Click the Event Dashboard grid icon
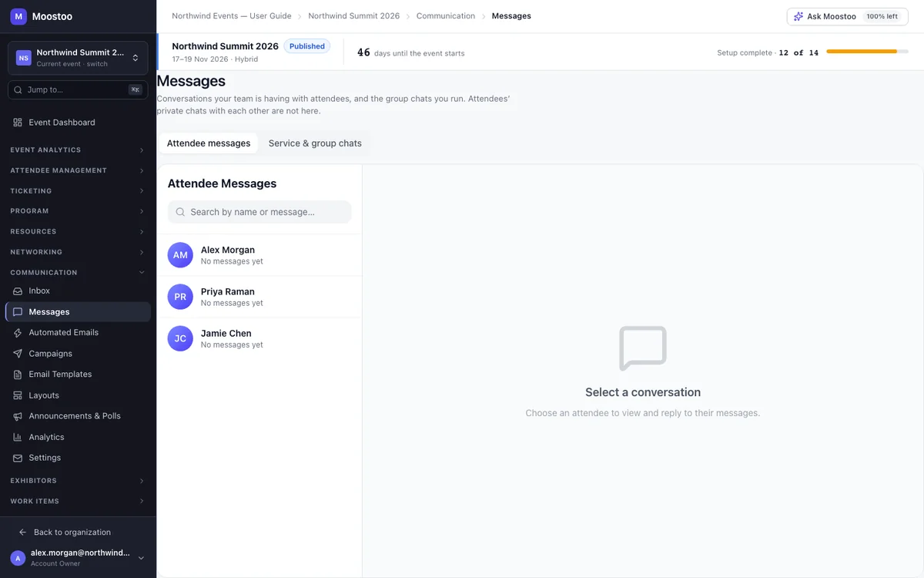The image size is (924, 578). (x=18, y=123)
